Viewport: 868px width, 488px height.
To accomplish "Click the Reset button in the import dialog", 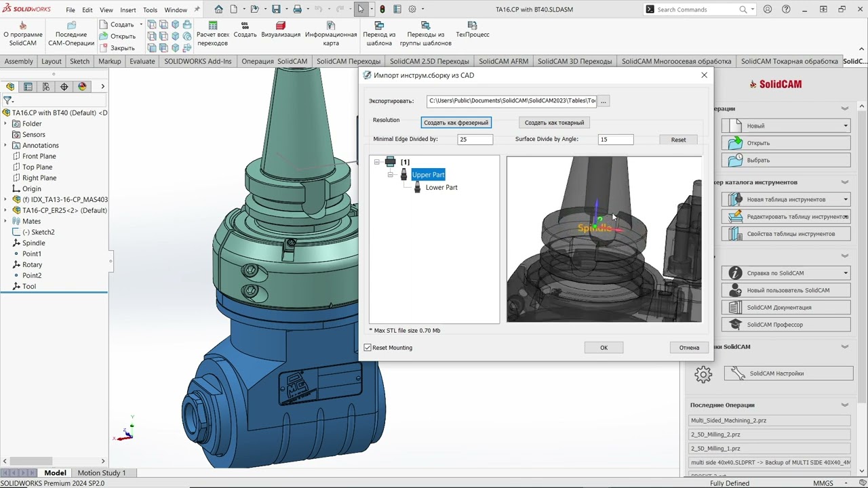I will pyautogui.click(x=678, y=140).
